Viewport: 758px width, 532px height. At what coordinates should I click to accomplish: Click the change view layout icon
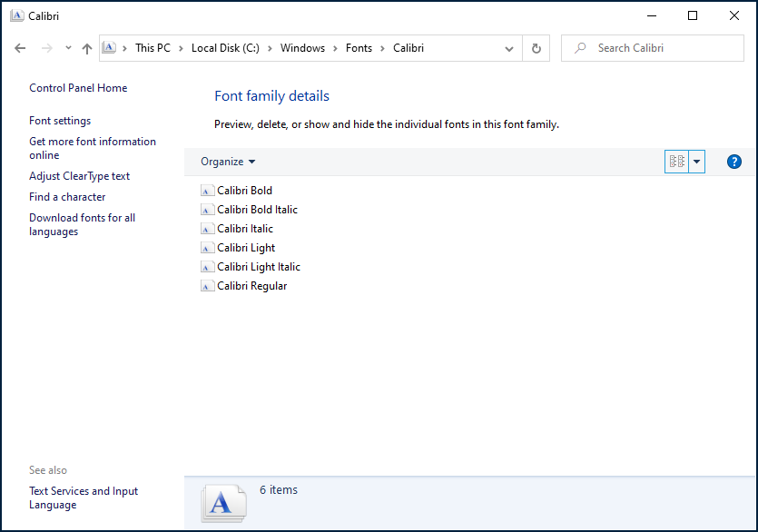pyautogui.click(x=676, y=162)
